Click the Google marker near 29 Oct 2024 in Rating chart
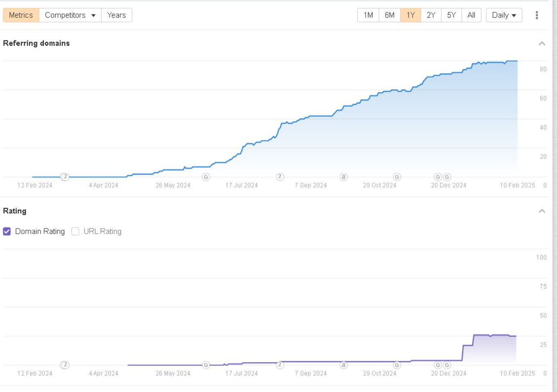 pyautogui.click(x=397, y=365)
